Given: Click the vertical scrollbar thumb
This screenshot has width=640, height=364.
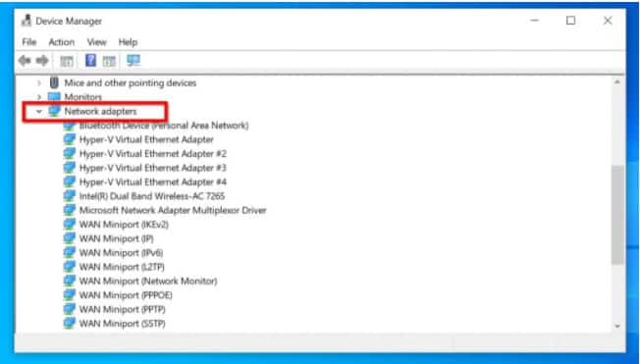Looking at the screenshot, I should [x=617, y=214].
